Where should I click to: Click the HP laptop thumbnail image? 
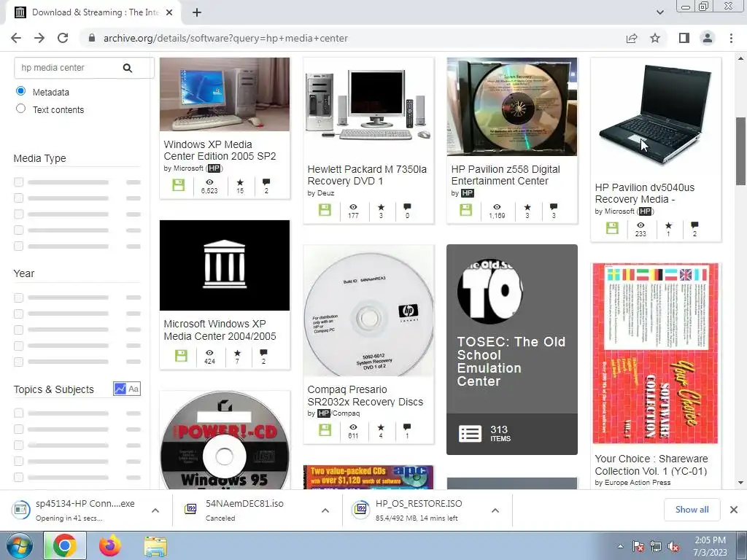coord(656,116)
